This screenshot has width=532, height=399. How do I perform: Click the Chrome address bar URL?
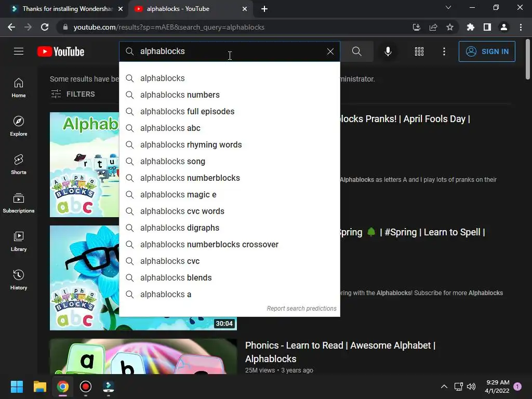[169, 27]
